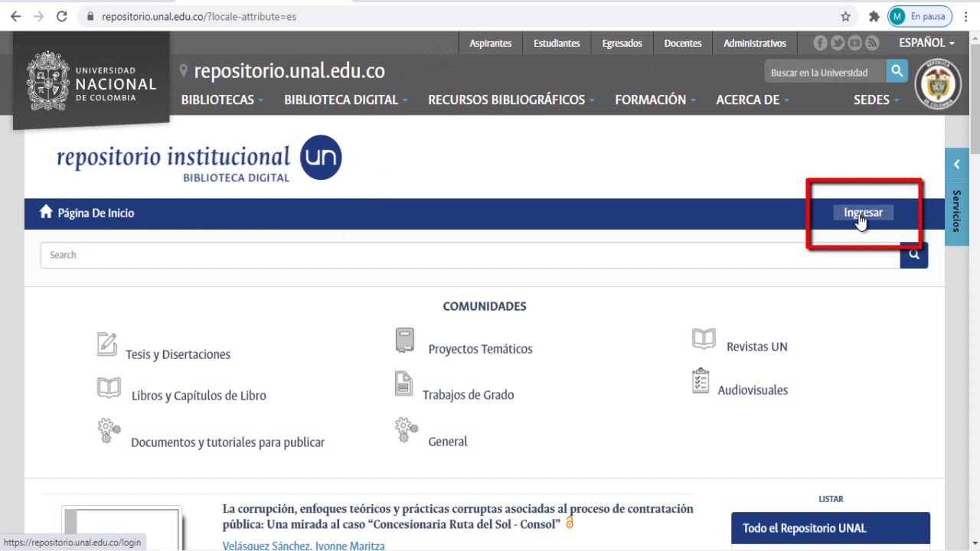Viewport: 980px width, 551px height.
Task: Click the Revistas UN open-book icon
Action: [704, 339]
